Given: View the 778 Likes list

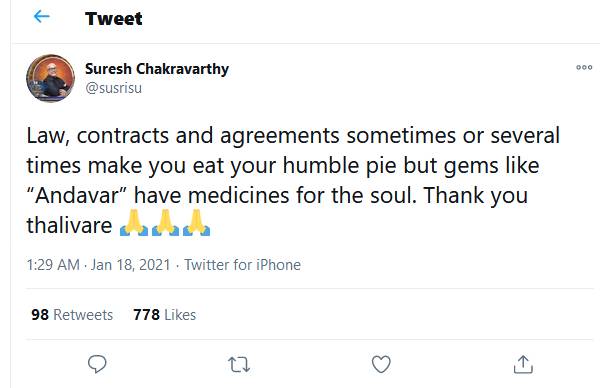Looking at the screenshot, I should pos(165,315).
